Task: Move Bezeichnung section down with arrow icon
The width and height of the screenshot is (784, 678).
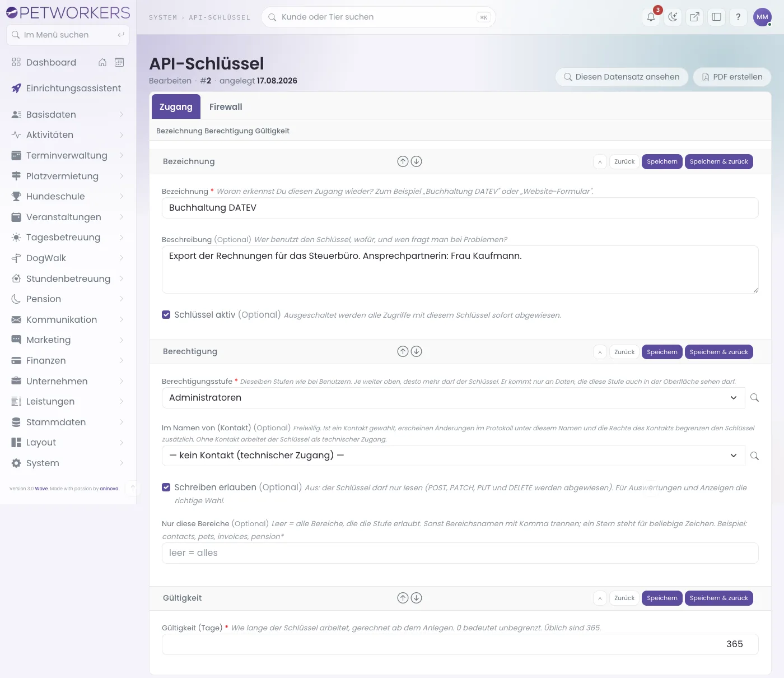Action: click(416, 161)
